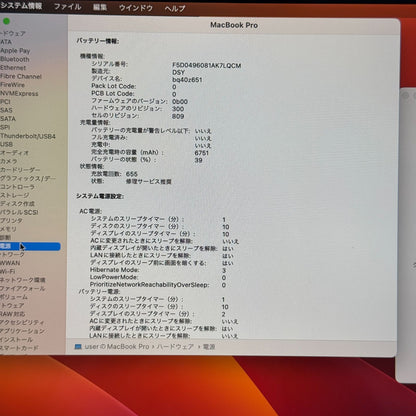Viewport: 416px width, 416px height.
Task: Select カメラ in the sidebar
Action: coord(9,161)
